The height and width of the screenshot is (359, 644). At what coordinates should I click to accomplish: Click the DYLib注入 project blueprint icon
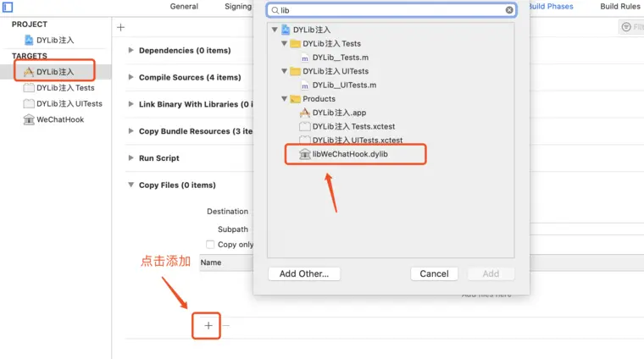28,40
